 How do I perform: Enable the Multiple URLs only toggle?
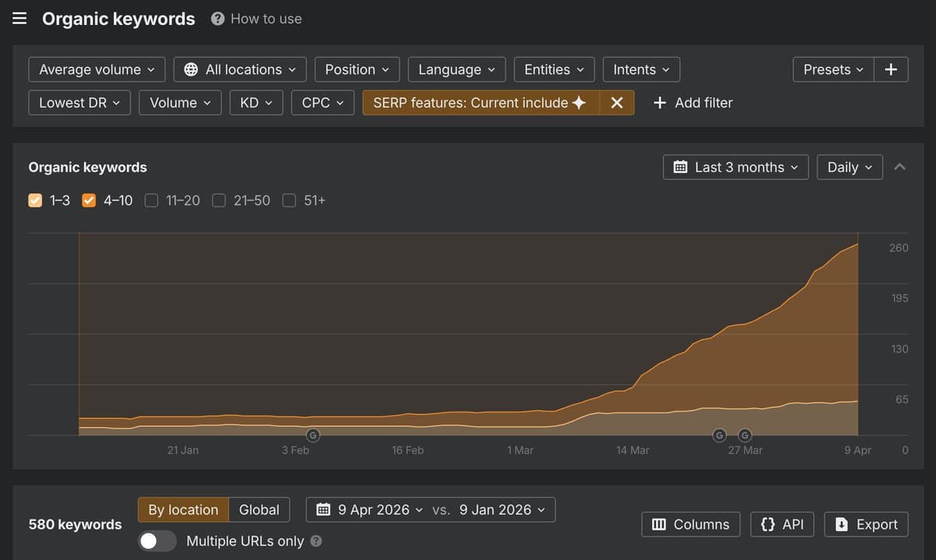pyautogui.click(x=157, y=541)
